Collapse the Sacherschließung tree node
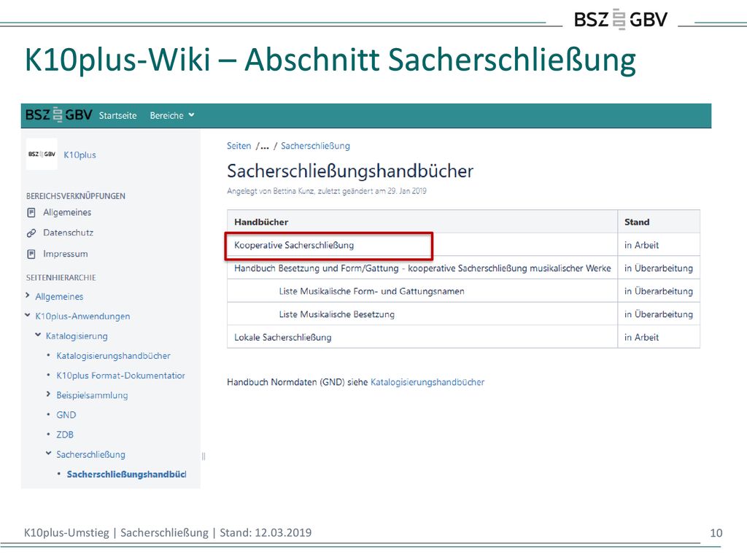The width and height of the screenshot is (747, 560). pyautogui.click(x=49, y=454)
